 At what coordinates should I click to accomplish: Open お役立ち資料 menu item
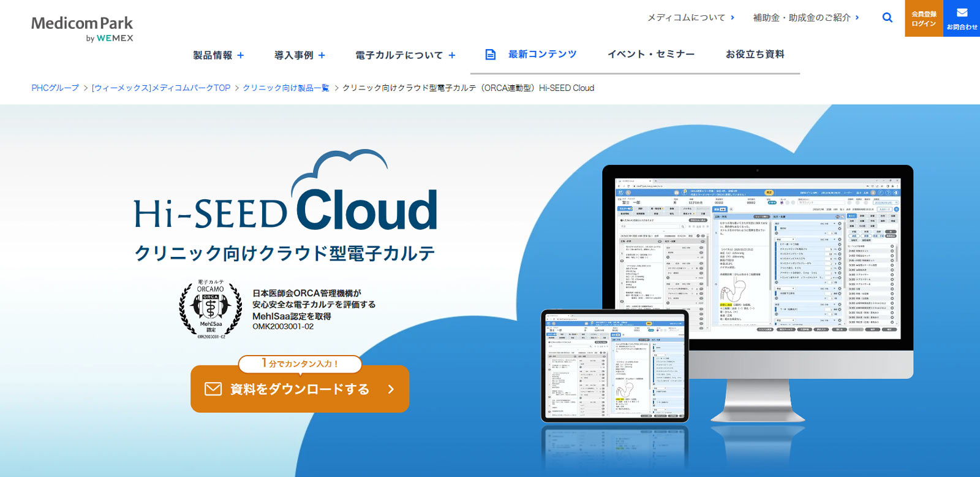[x=755, y=54]
